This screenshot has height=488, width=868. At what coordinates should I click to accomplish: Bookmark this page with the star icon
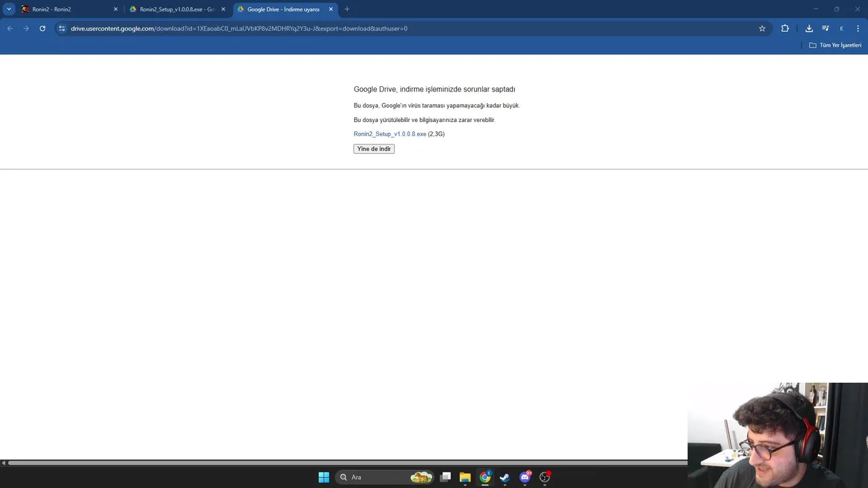pos(762,28)
